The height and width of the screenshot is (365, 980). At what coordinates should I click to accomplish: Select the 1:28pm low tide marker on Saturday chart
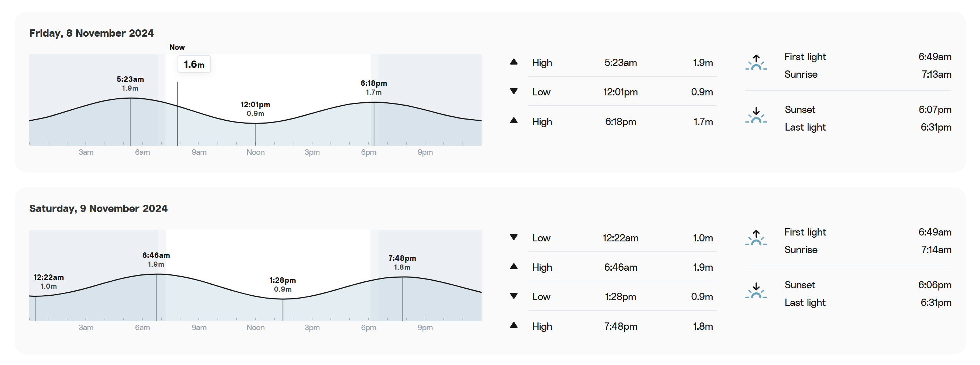[x=283, y=284]
